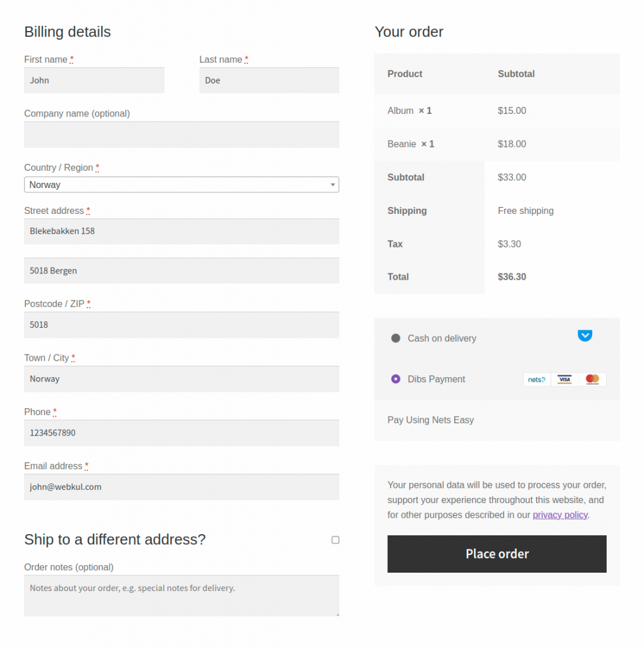Open the privacy policy link

pos(560,514)
